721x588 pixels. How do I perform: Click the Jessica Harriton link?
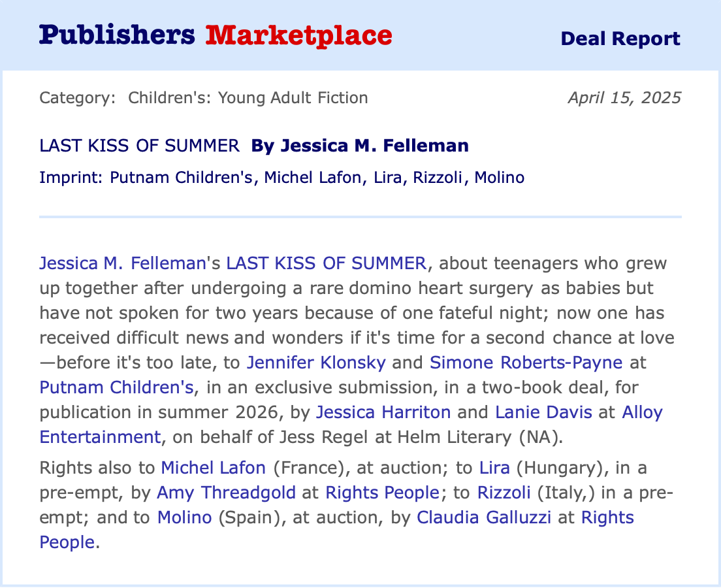point(383,412)
